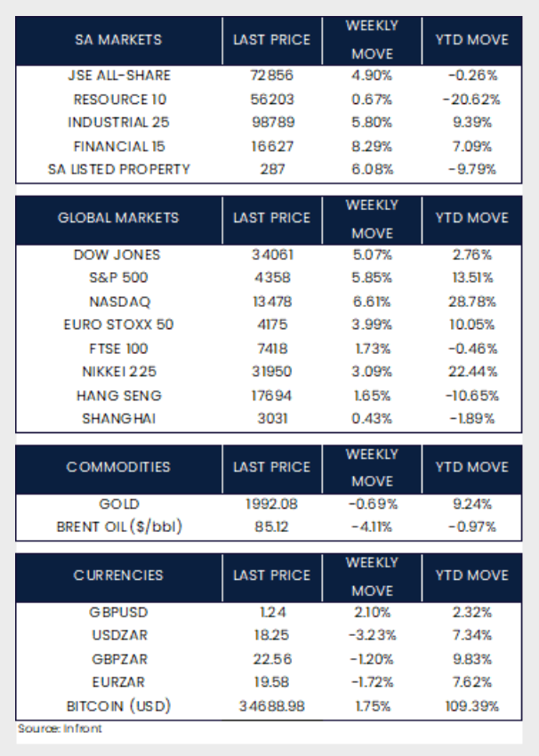This screenshot has height=756, width=539.
Task: Select the SA LISTED PROPERTY label
Action: [x=118, y=169]
